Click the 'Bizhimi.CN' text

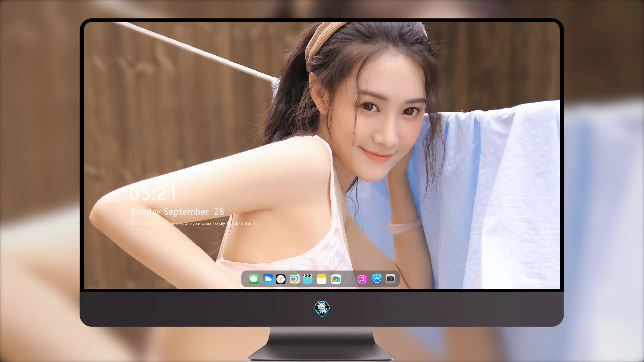[x=250, y=223]
